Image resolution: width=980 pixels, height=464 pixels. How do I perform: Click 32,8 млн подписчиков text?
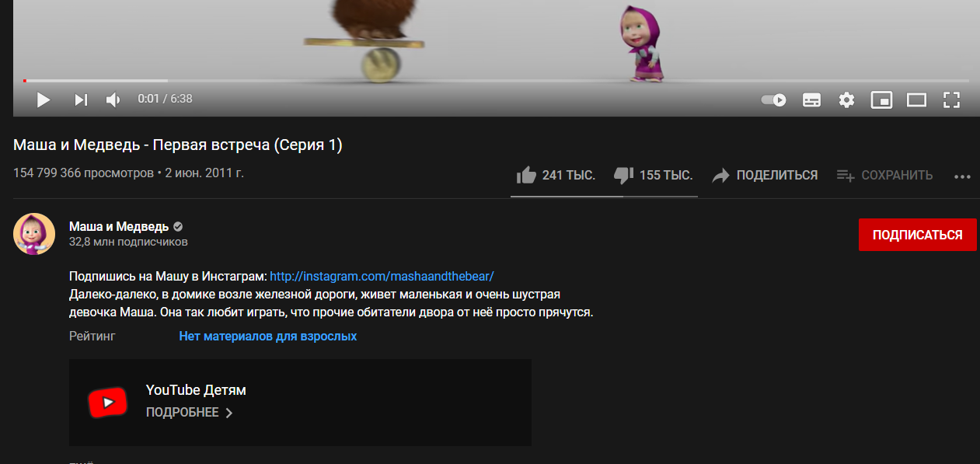pyautogui.click(x=128, y=242)
